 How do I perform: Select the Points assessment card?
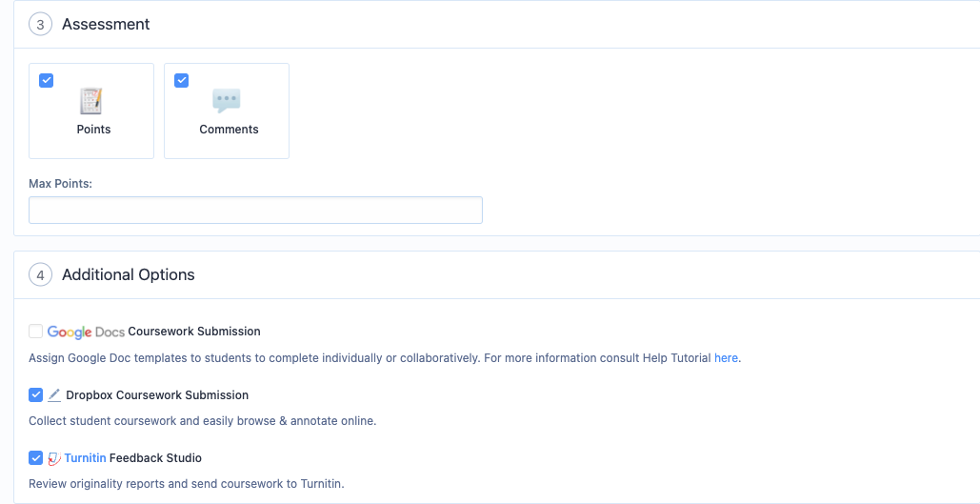91,111
